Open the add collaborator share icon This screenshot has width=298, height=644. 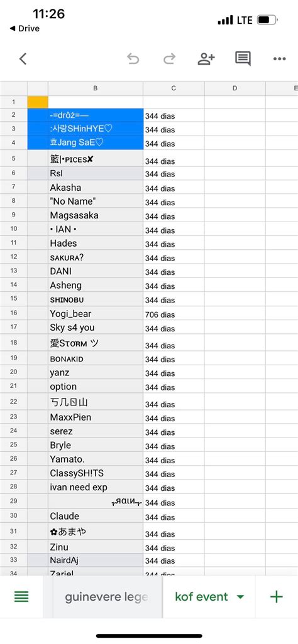click(206, 59)
